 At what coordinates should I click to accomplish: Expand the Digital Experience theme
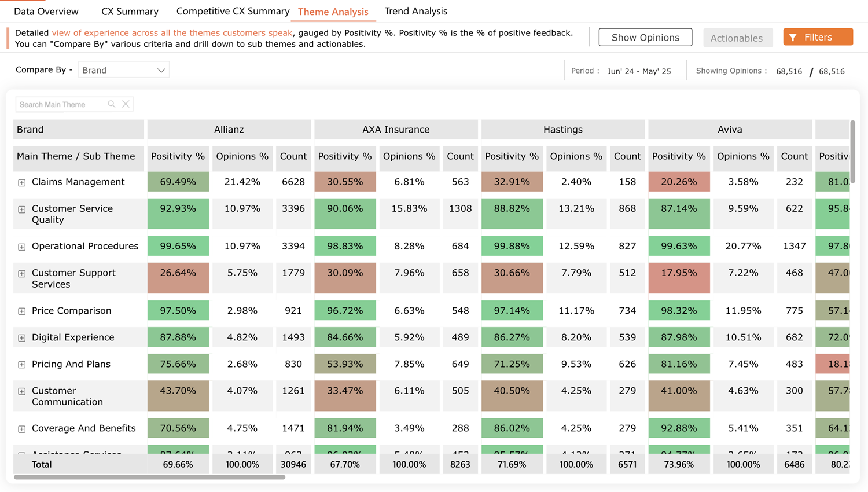pyautogui.click(x=21, y=338)
